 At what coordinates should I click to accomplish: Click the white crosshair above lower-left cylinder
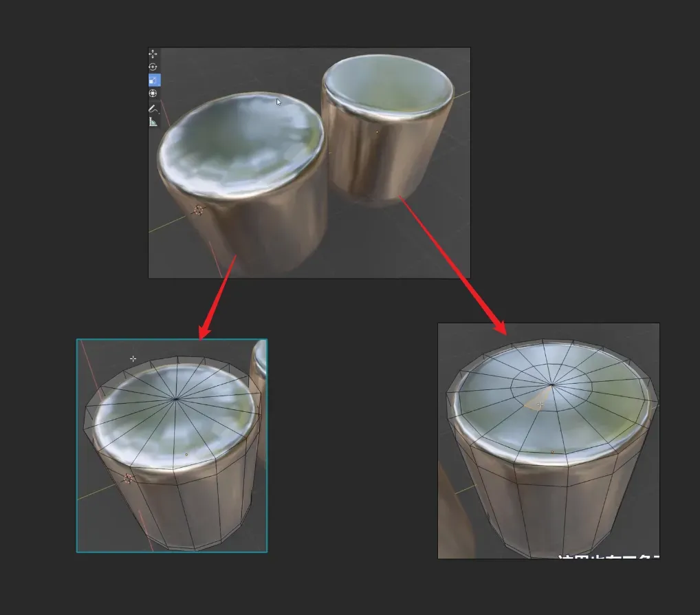(133, 358)
